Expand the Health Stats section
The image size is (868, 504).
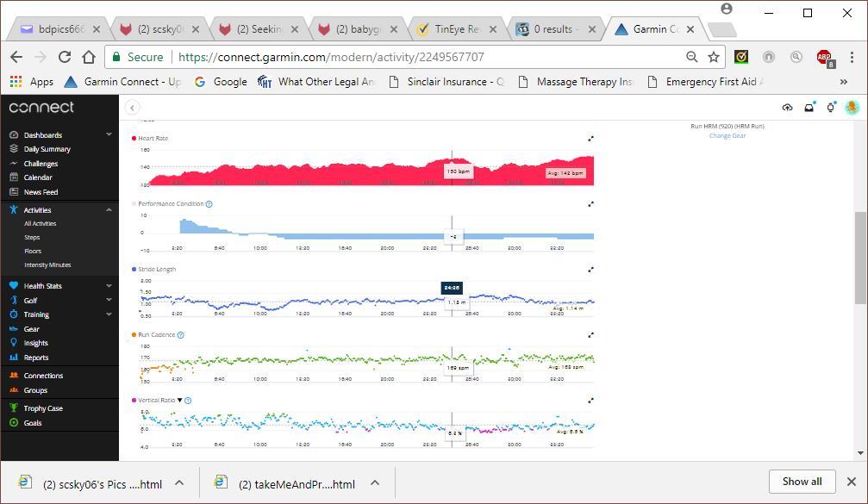[x=109, y=285]
